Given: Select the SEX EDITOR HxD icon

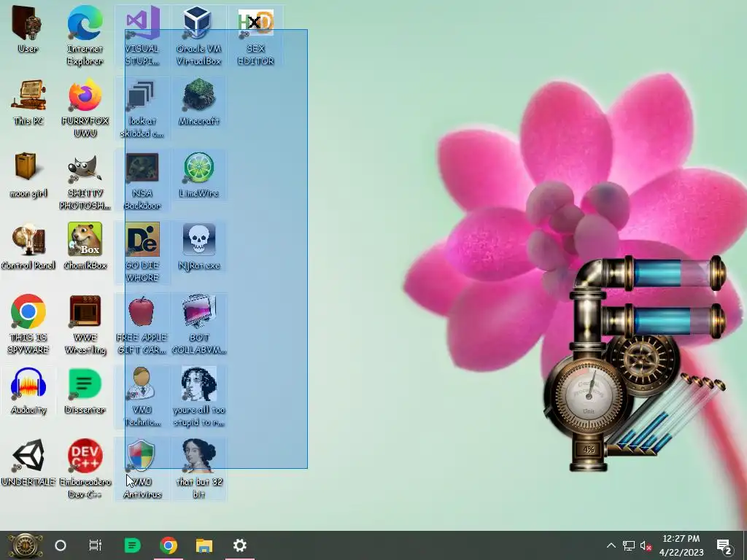Looking at the screenshot, I should (x=256, y=36).
